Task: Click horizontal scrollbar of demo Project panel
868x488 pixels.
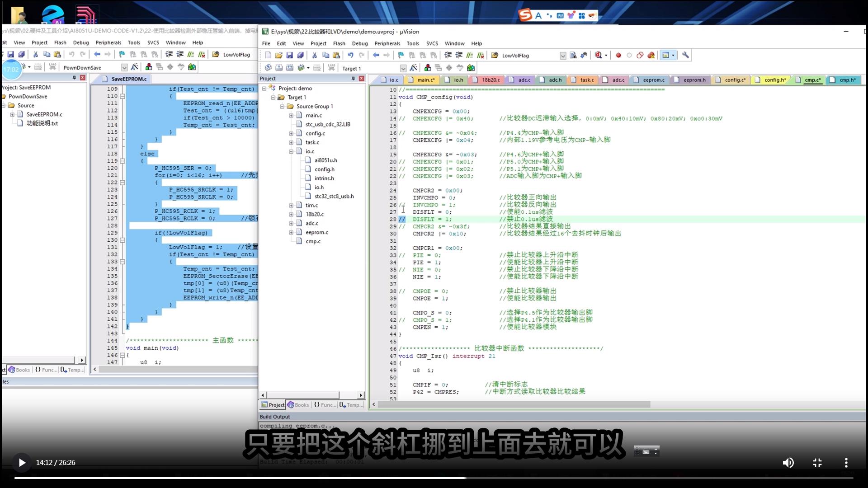Action: [x=302, y=395]
